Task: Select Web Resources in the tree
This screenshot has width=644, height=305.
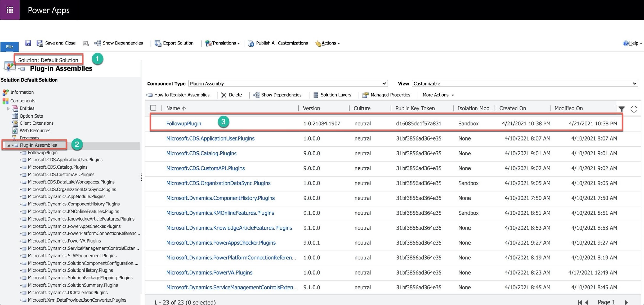Action: point(35,130)
